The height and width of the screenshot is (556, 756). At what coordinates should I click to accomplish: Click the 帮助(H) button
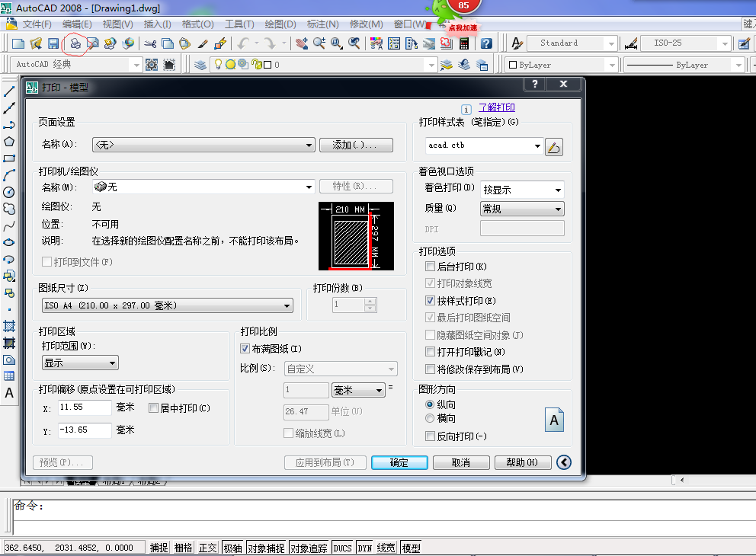click(x=523, y=462)
